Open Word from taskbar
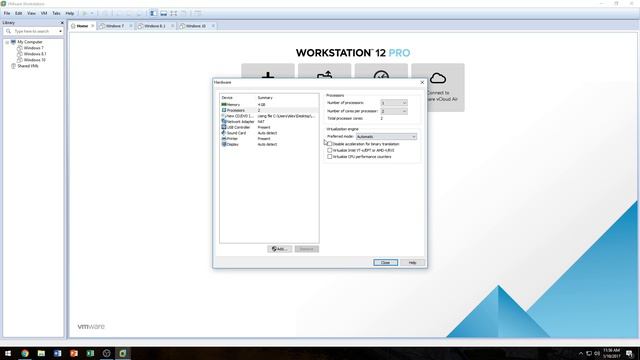The image size is (640, 360). 58,353
